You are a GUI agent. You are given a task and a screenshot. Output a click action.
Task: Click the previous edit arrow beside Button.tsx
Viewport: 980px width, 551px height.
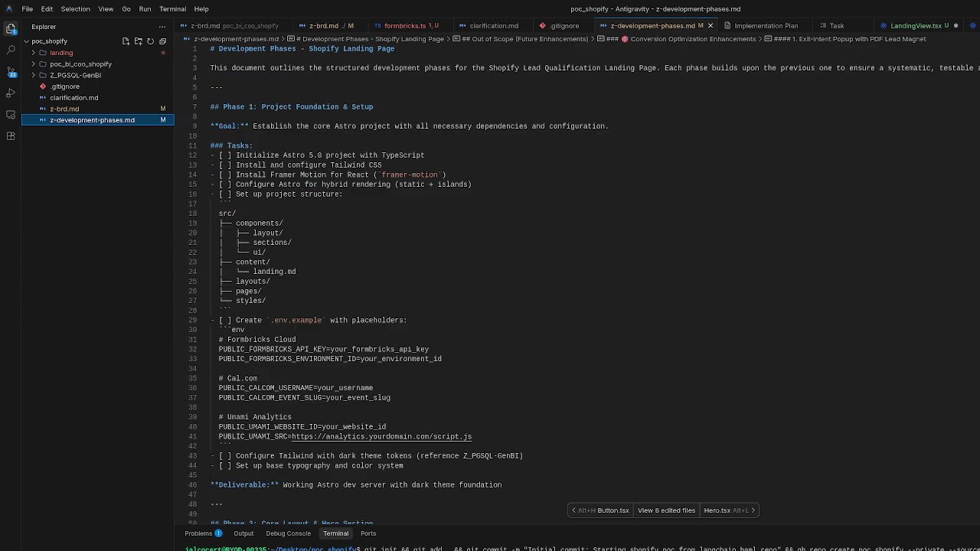573,510
